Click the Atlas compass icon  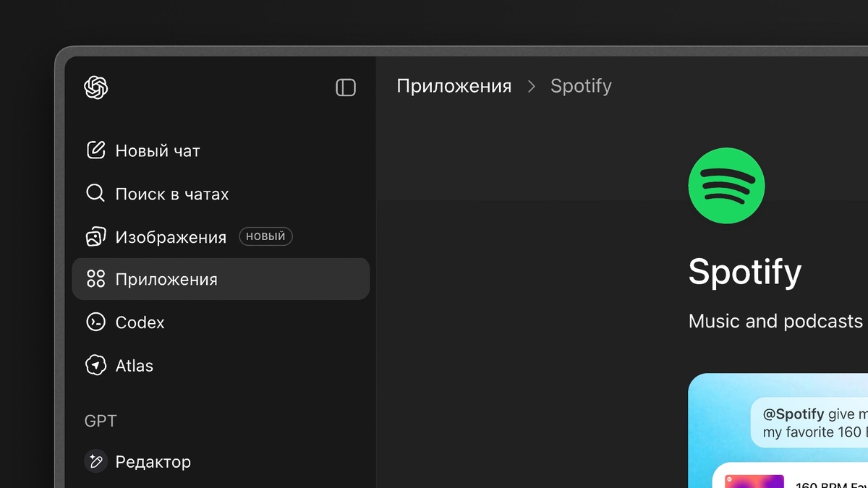tap(95, 365)
